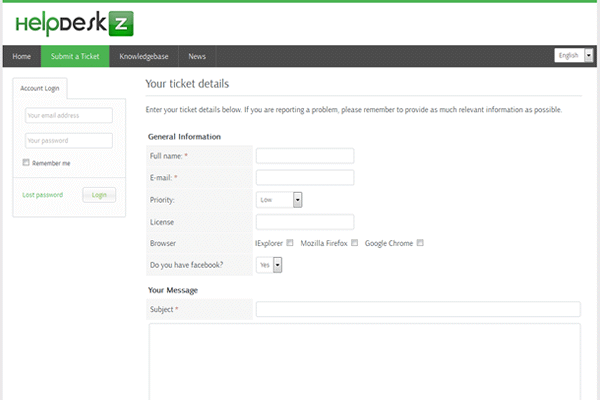Click the E-mail input field
The height and width of the screenshot is (400, 600).
click(305, 178)
